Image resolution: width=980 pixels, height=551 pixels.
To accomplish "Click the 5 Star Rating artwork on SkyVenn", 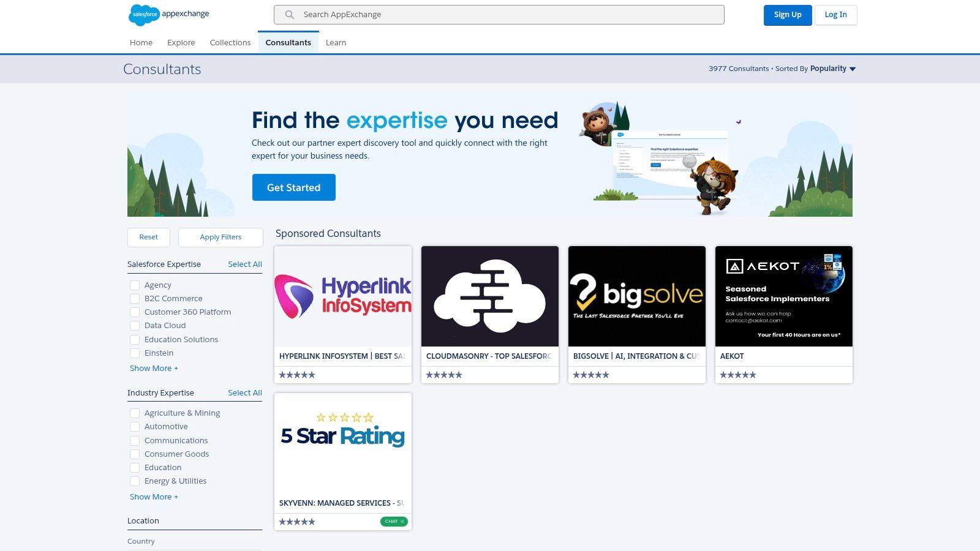I will click(342, 435).
